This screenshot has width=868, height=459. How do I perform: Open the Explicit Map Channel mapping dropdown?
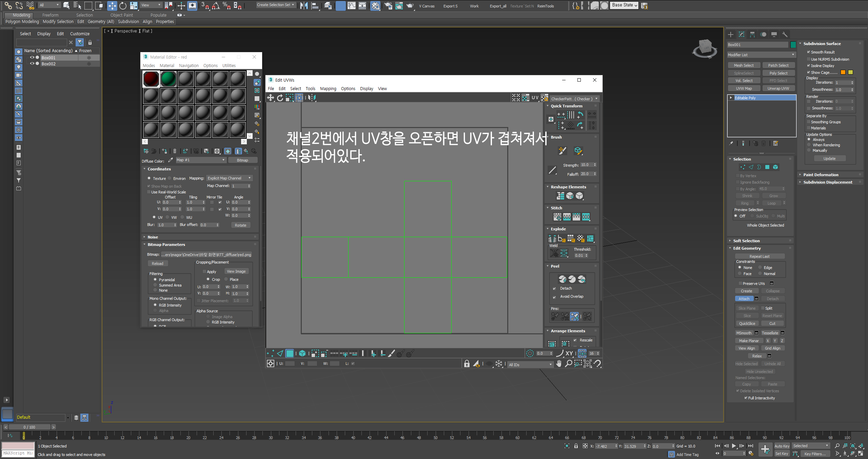(230, 178)
